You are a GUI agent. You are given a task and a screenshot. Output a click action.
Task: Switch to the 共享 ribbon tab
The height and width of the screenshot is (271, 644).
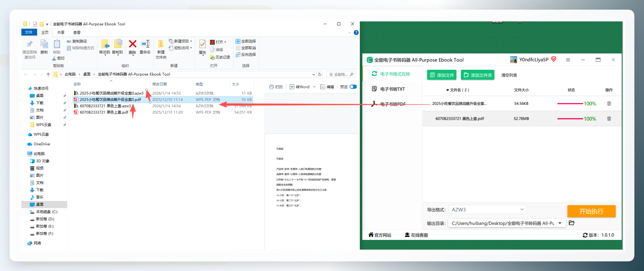(61, 32)
